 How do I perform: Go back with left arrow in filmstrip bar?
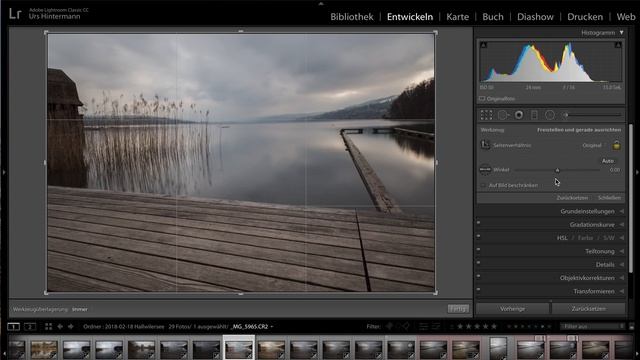point(60,327)
